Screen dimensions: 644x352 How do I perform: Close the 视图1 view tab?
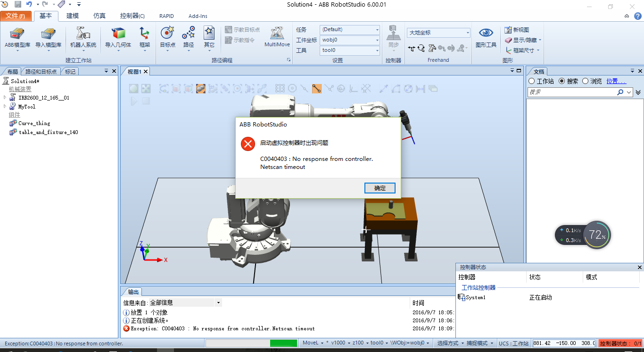(146, 71)
